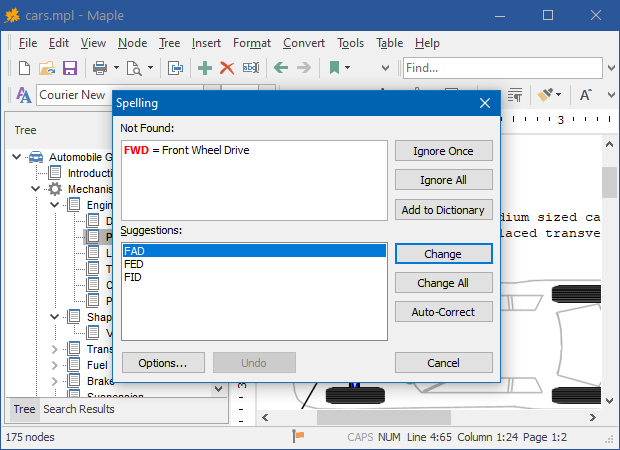Click the purple Save icon
The height and width of the screenshot is (450, 620).
(70, 68)
